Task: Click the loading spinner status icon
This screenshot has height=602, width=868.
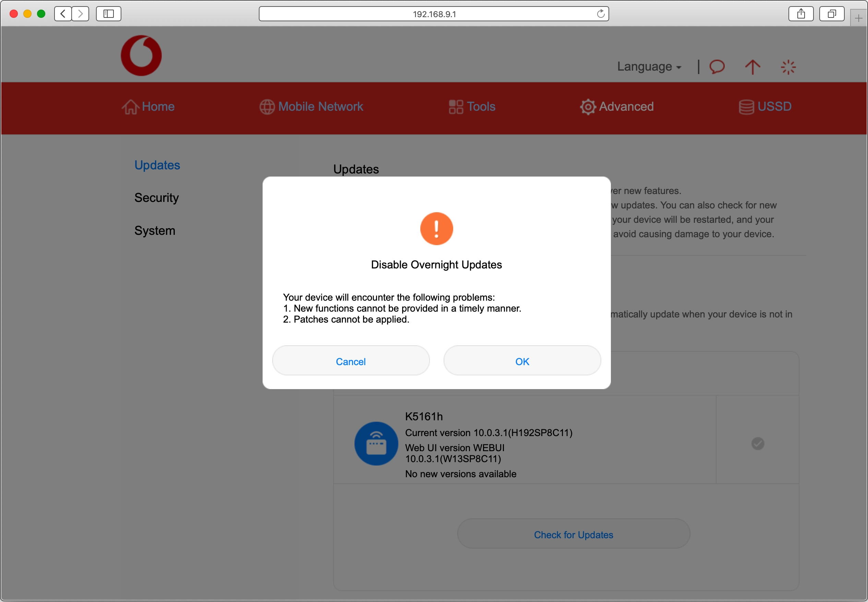Action: pyautogui.click(x=788, y=67)
